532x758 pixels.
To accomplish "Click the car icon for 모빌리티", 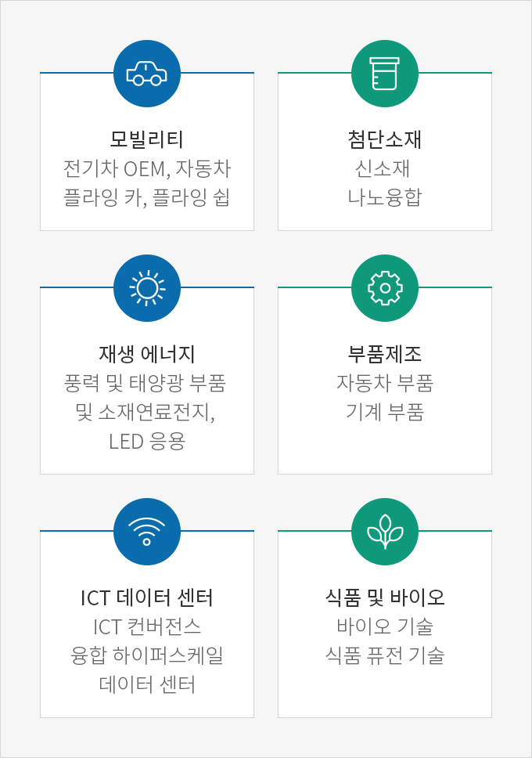I will 147,74.
